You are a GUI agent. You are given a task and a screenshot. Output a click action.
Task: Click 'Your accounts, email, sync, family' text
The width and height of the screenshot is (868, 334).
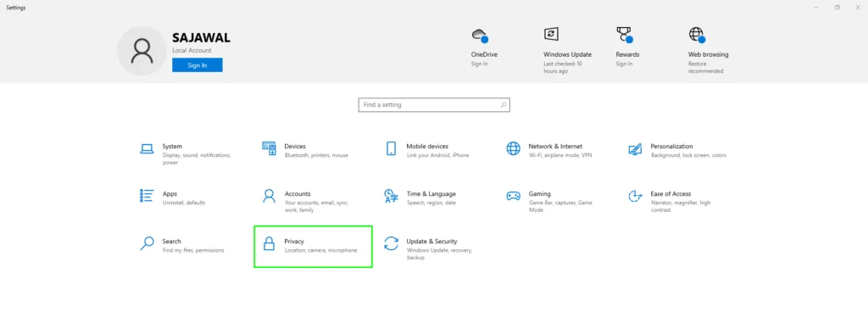coord(316,207)
